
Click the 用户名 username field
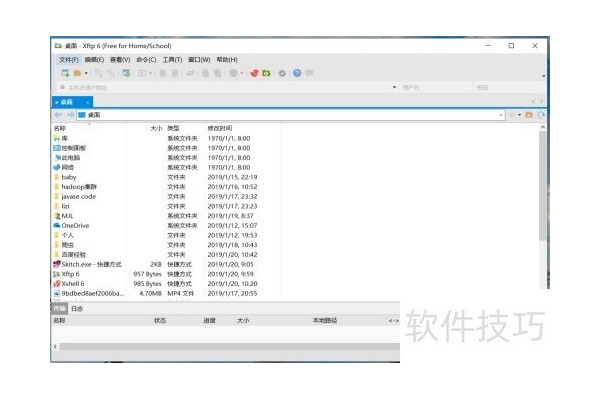pos(436,88)
